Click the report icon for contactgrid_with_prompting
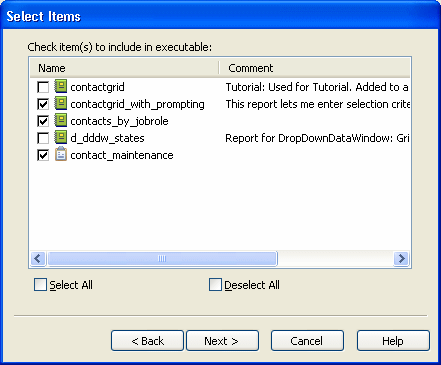The width and height of the screenshot is (441, 365). coord(61,103)
